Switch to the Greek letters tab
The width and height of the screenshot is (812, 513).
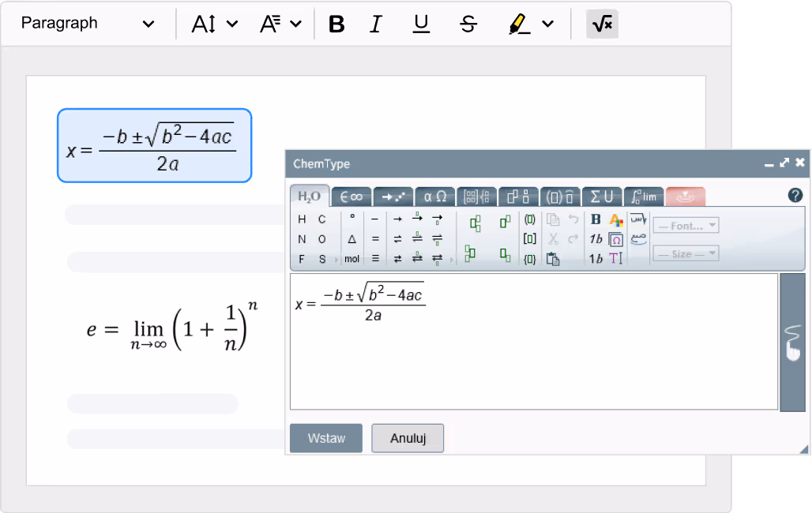click(x=434, y=197)
